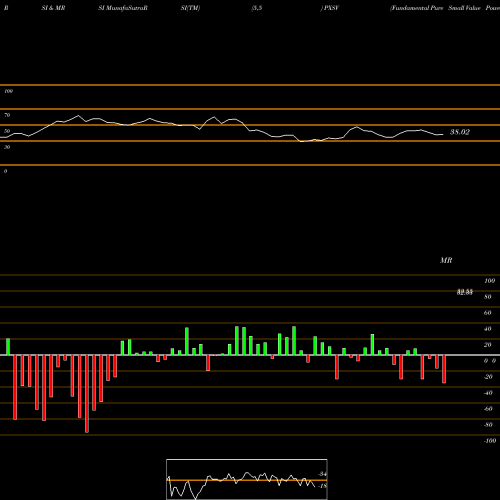Click the MR scale label -40
The image size is (500, 500).
click(x=488, y=393)
